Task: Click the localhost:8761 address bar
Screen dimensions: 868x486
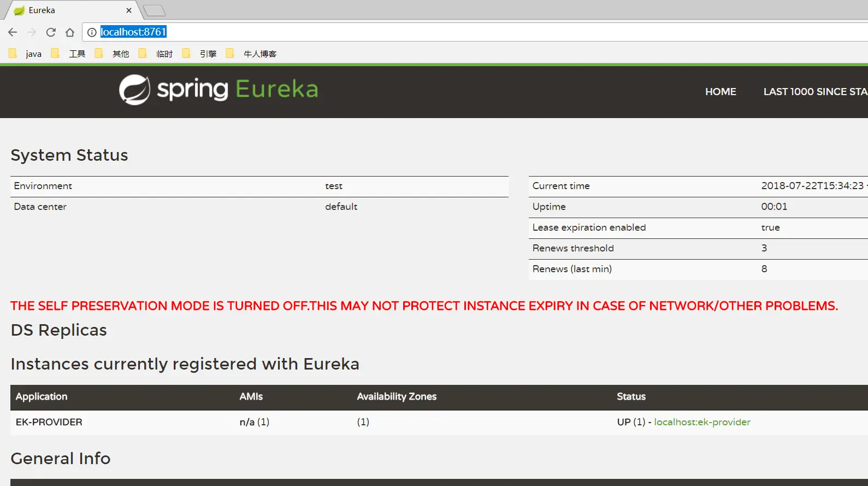Action: (x=475, y=32)
